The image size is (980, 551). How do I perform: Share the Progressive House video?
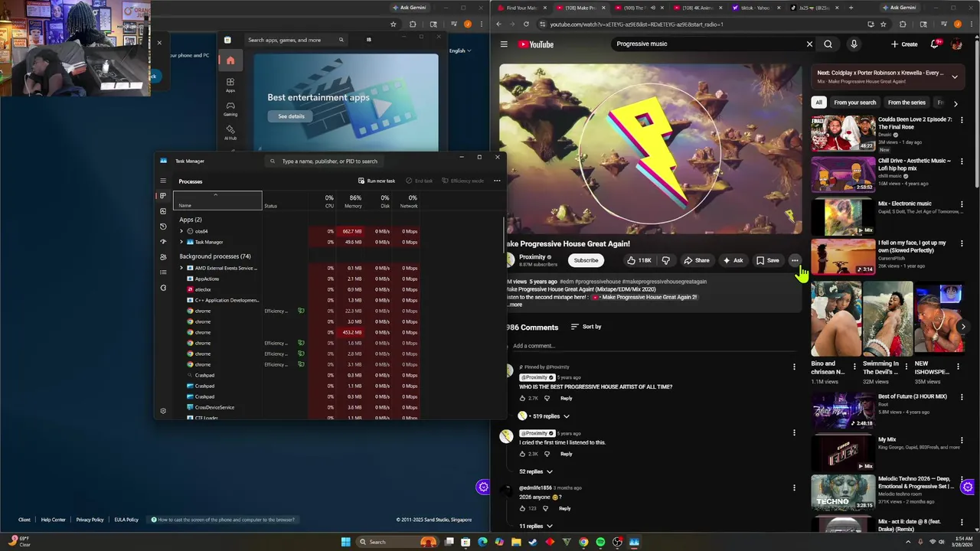696,260
